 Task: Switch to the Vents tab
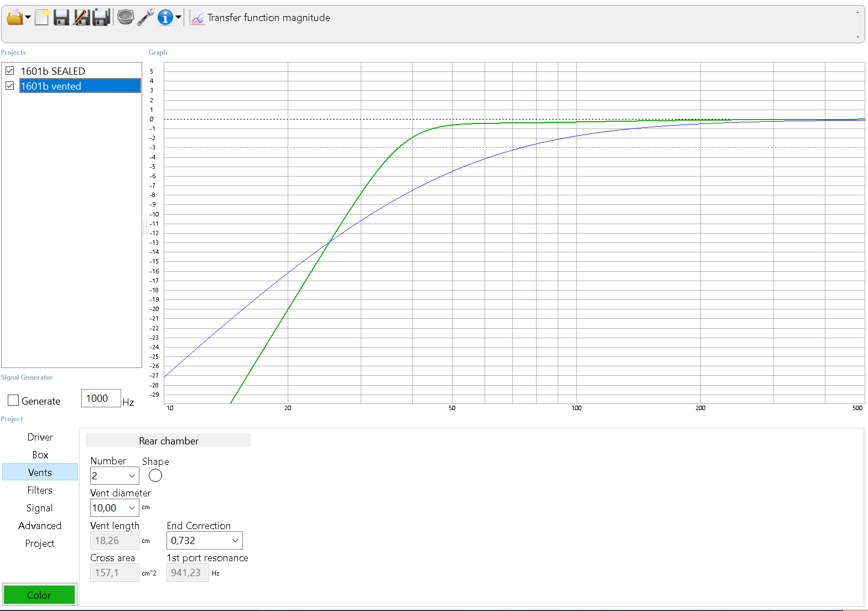(40, 472)
